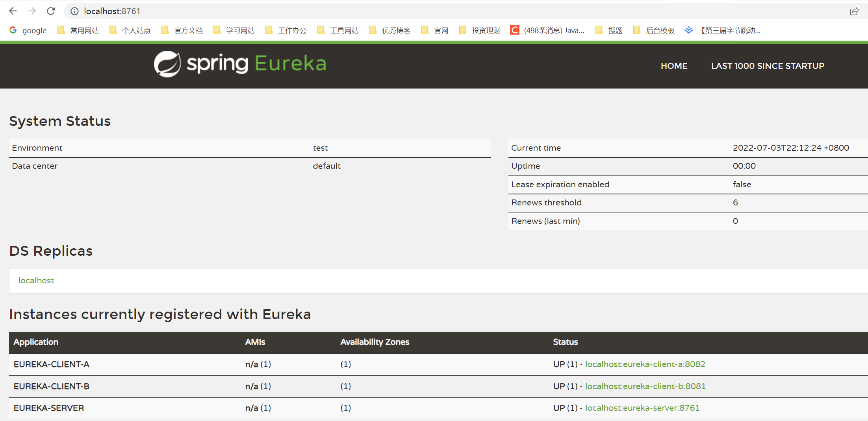This screenshot has width=868, height=421.
Task: Open the google bookmark
Action: click(28, 30)
